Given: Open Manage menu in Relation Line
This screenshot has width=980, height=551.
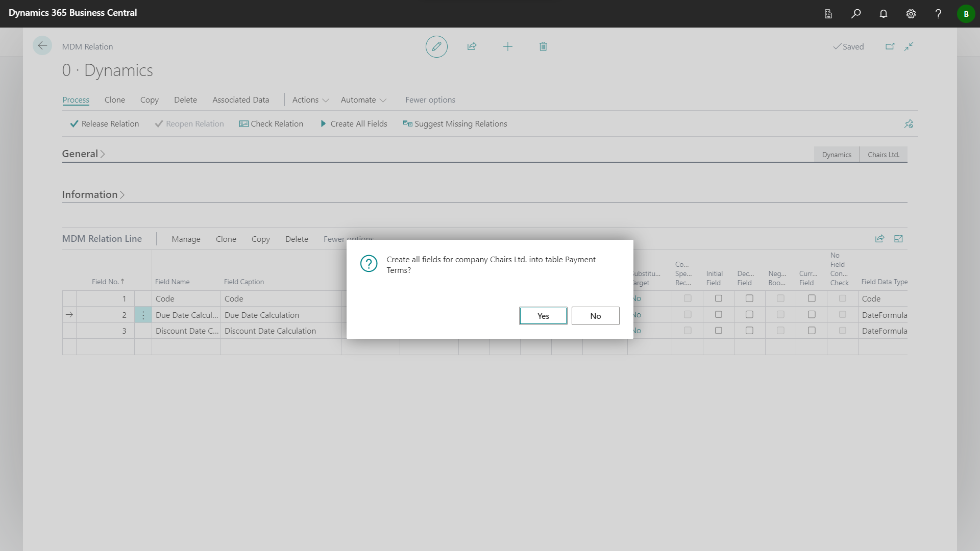Looking at the screenshot, I should [186, 239].
